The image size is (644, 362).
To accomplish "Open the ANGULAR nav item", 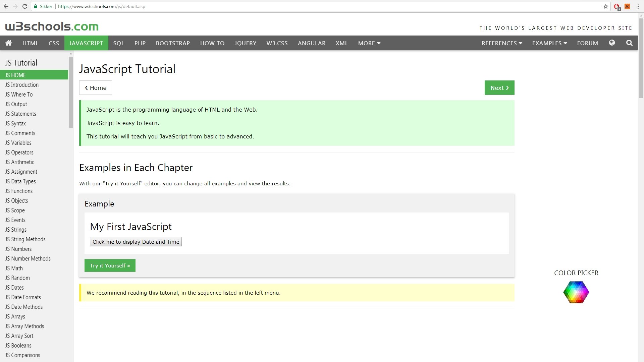I will [312, 43].
